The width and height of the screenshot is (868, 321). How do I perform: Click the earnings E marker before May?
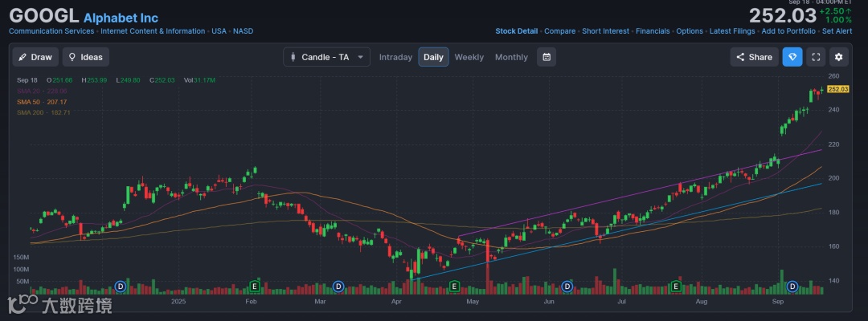(x=454, y=286)
